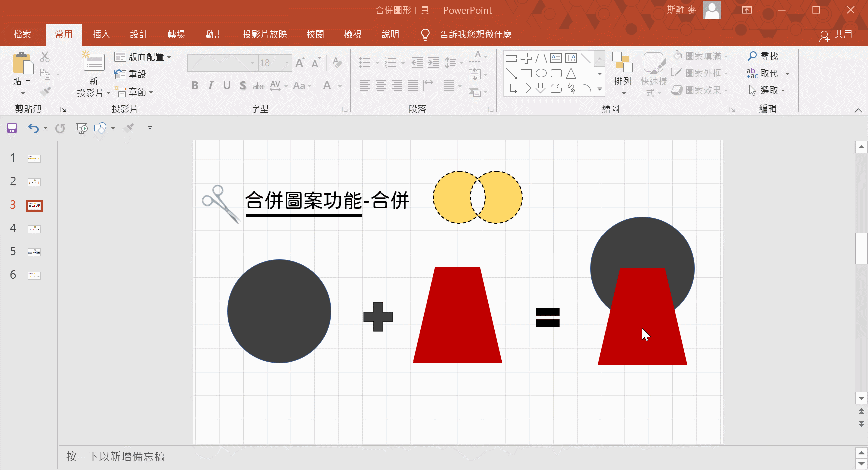Click the Reset (重設) button
The width and height of the screenshot is (868, 470).
tap(130, 74)
